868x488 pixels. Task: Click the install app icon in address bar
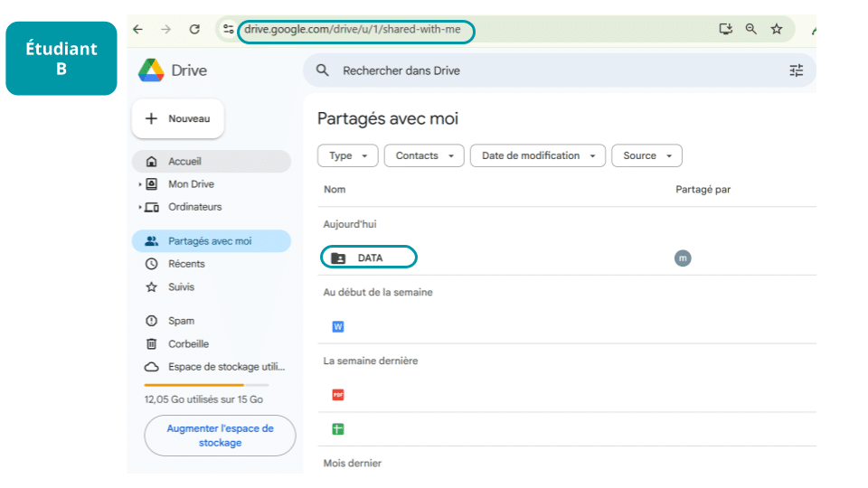click(725, 29)
